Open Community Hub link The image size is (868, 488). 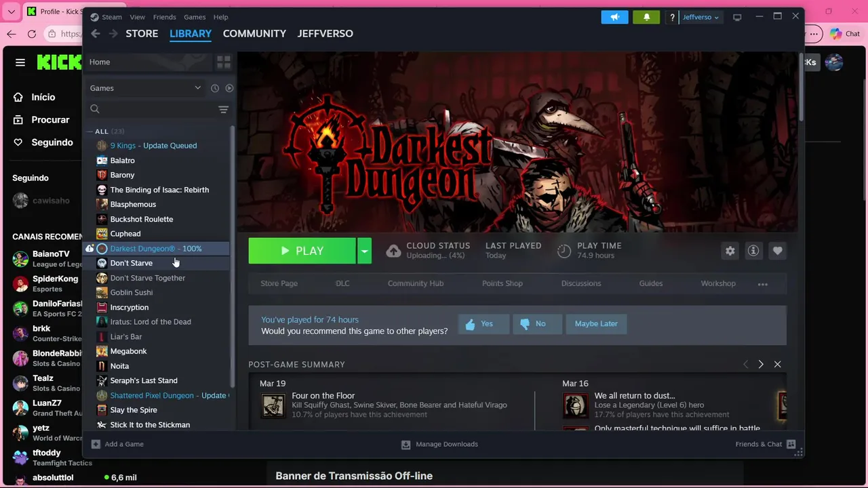click(416, 283)
